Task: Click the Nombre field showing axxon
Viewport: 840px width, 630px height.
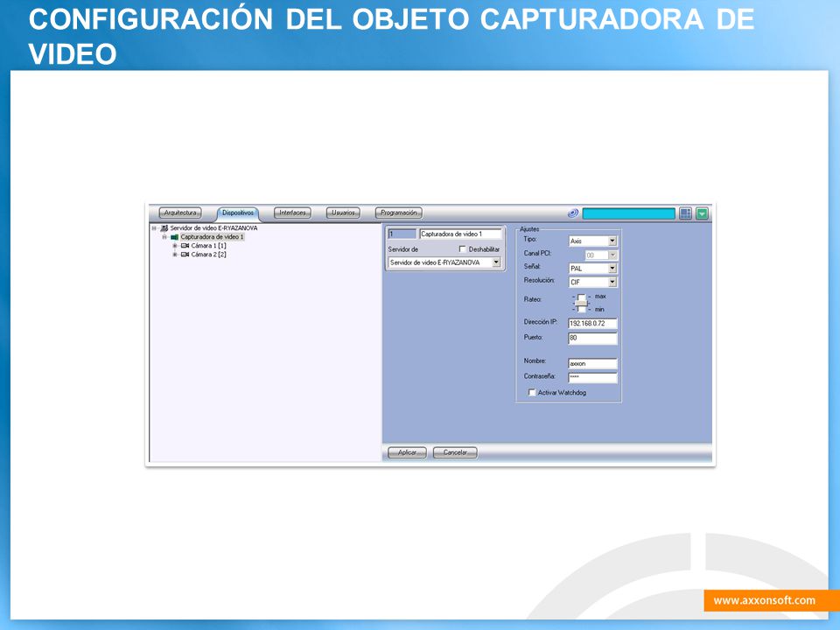Action: tap(592, 364)
